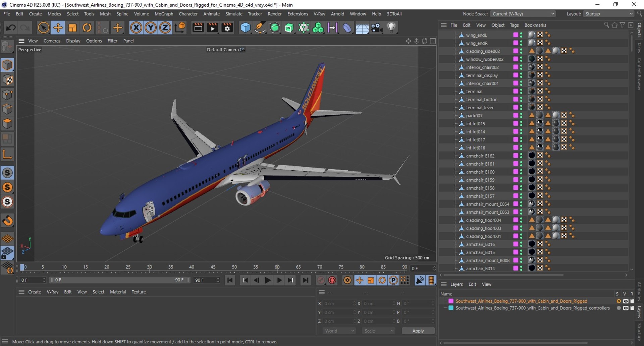Open the Simulate menu

point(234,14)
